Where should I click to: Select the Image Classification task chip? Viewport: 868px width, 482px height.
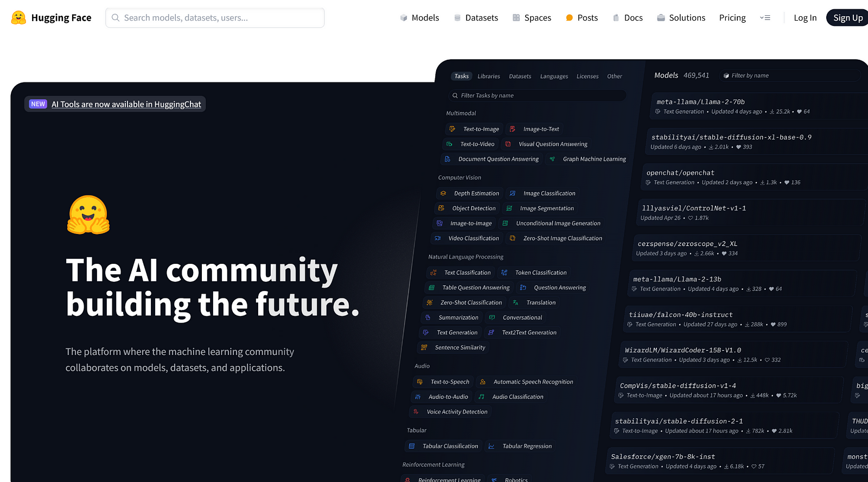(x=542, y=194)
